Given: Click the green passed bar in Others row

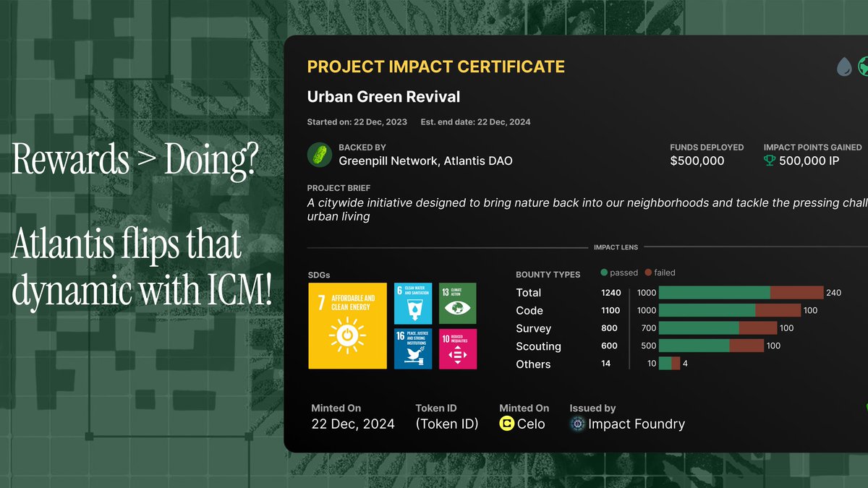Looking at the screenshot, I should [x=665, y=364].
